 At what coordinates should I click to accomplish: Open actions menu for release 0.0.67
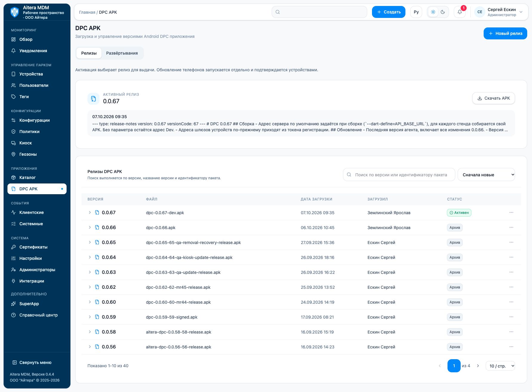coord(511,212)
